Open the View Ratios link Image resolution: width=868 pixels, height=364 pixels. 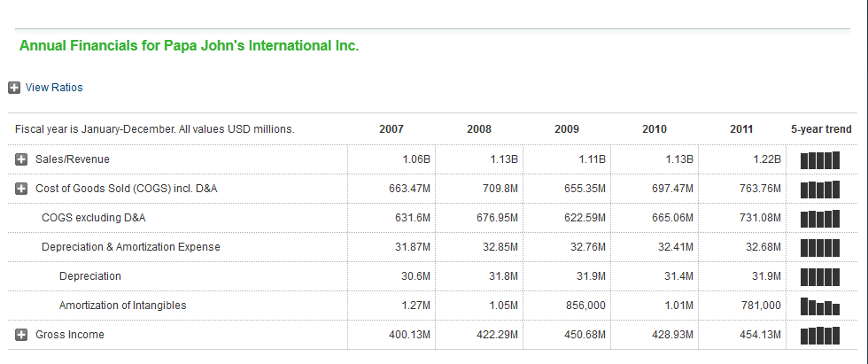pyautogui.click(x=54, y=88)
